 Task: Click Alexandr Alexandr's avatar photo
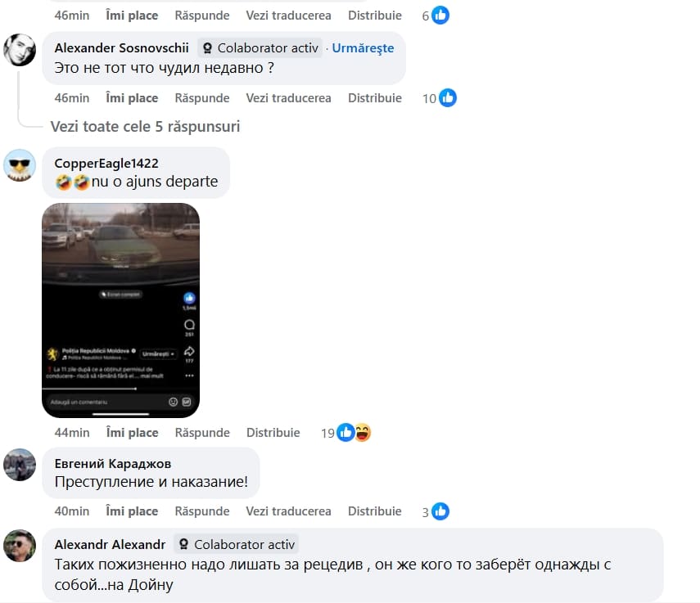tap(20, 546)
